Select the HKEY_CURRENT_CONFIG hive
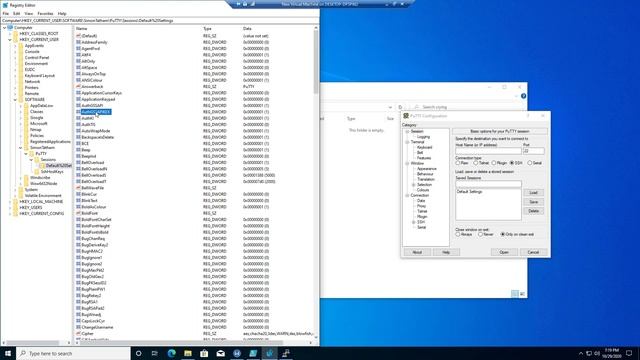The image size is (640, 360). [x=42, y=213]
